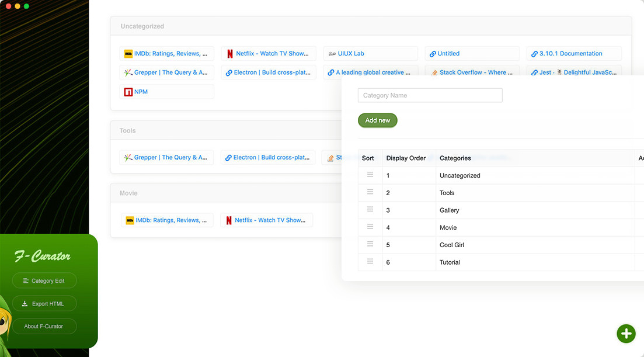The height and width of the screenshot is (357, 644).
Task: Click drag handle for Gallery row
Action: coord(370,209)
